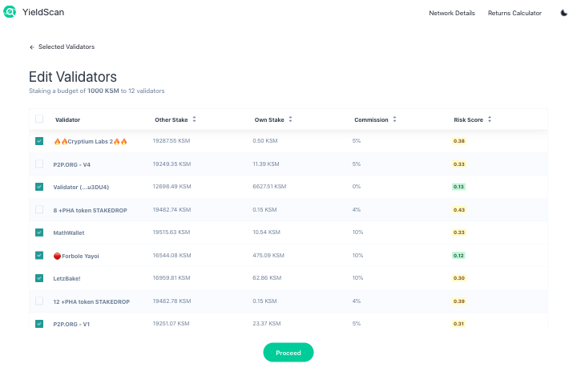Click the YieldScan logo icon
This screenshot has width=577, height=392.
10,12
